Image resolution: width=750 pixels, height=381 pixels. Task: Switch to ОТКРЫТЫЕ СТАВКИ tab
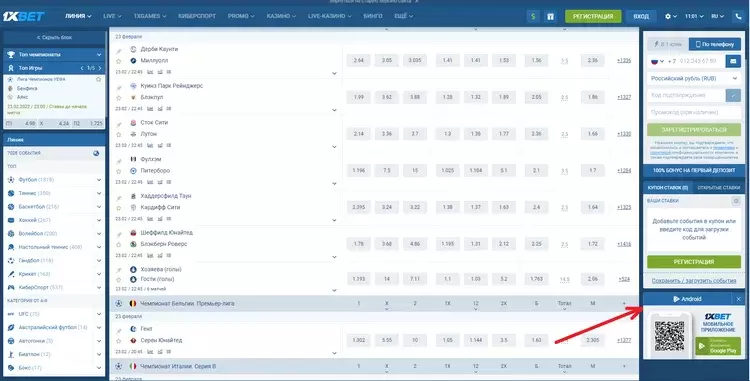[x=718, y=187]
